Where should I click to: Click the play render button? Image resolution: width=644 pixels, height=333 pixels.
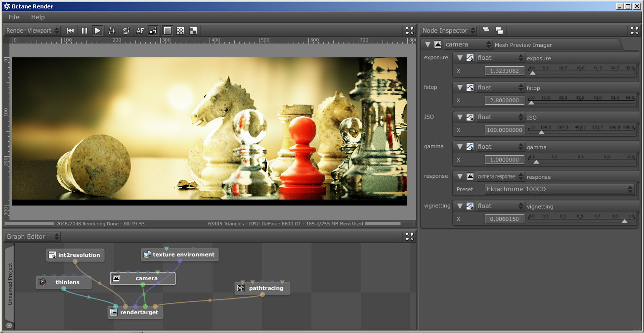pos(98,31)
